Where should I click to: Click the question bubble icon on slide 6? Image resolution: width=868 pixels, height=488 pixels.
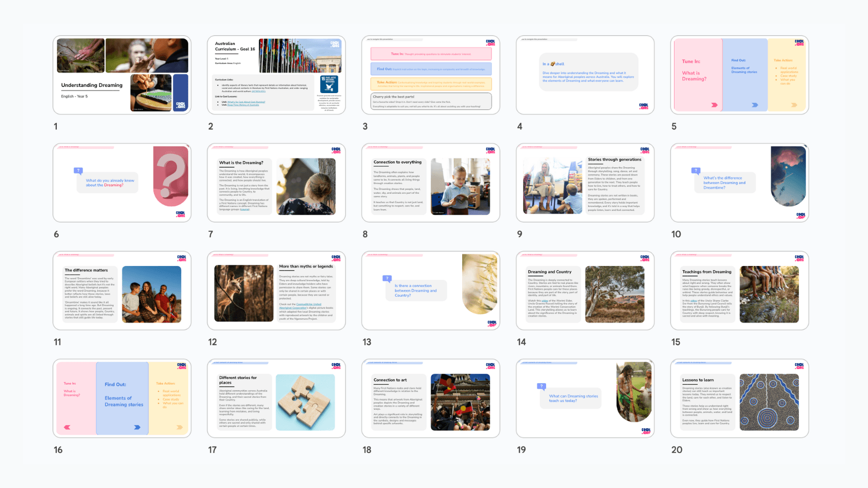[x=78, y=171]
